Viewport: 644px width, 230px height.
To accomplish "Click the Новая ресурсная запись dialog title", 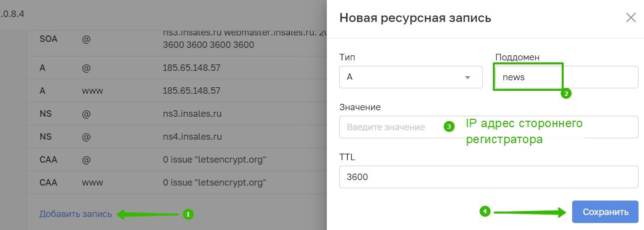I will click(415, 18).
